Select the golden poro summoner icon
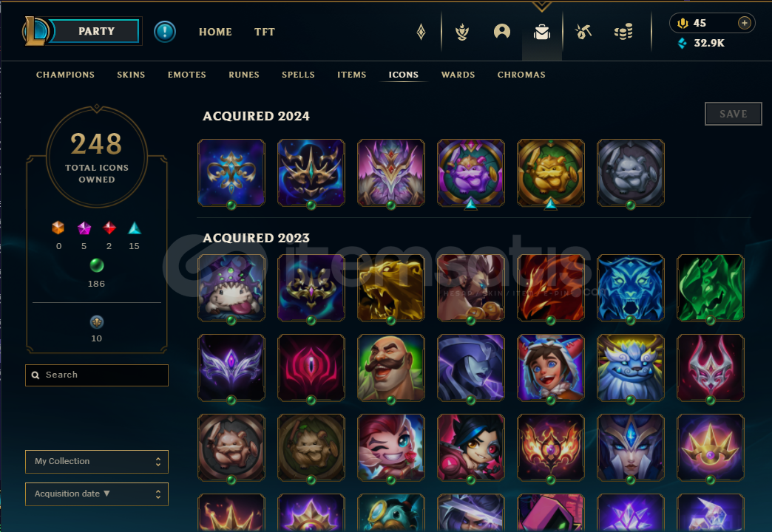This screenshot has width=772, height=532. (550, 173)
